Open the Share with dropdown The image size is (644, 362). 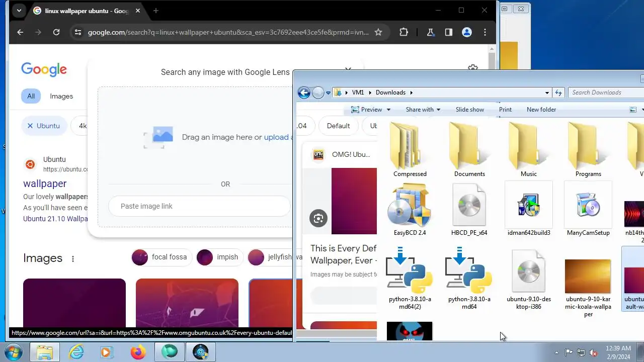[x=423, y=110]
